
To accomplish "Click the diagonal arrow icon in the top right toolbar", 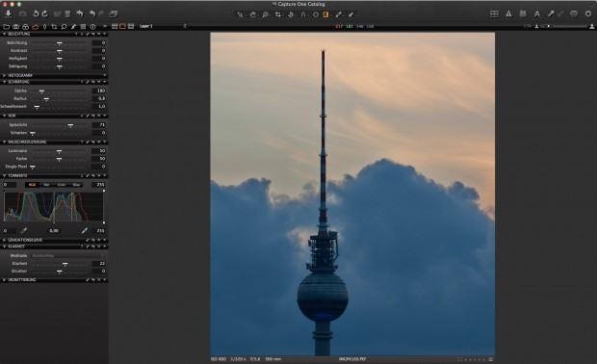I will 551,14.
